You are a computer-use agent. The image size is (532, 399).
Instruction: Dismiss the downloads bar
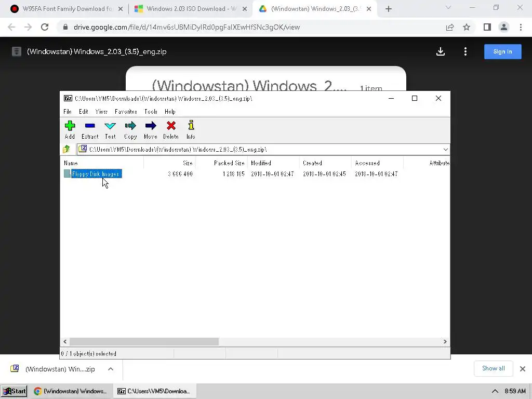[x=523, y=369]
